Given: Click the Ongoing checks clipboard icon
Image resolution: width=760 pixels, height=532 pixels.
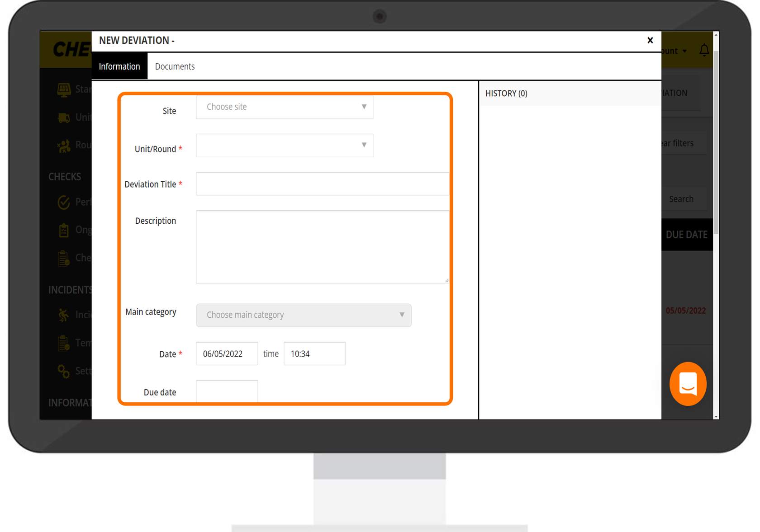Looking at the screenshot, I should click(x=64, y=230).
